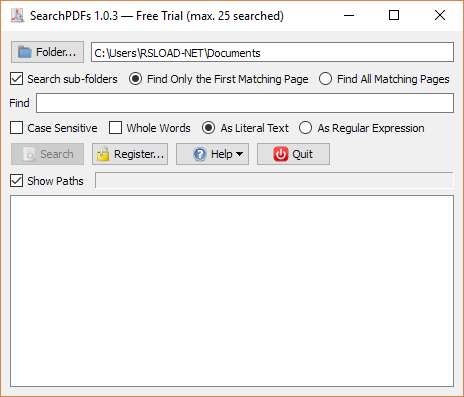Image resolution: width=464 pixels, height=397 pixels.
Task: Open the Help dropdown menu
Action: pyautogui.click(x=212, y=154)
